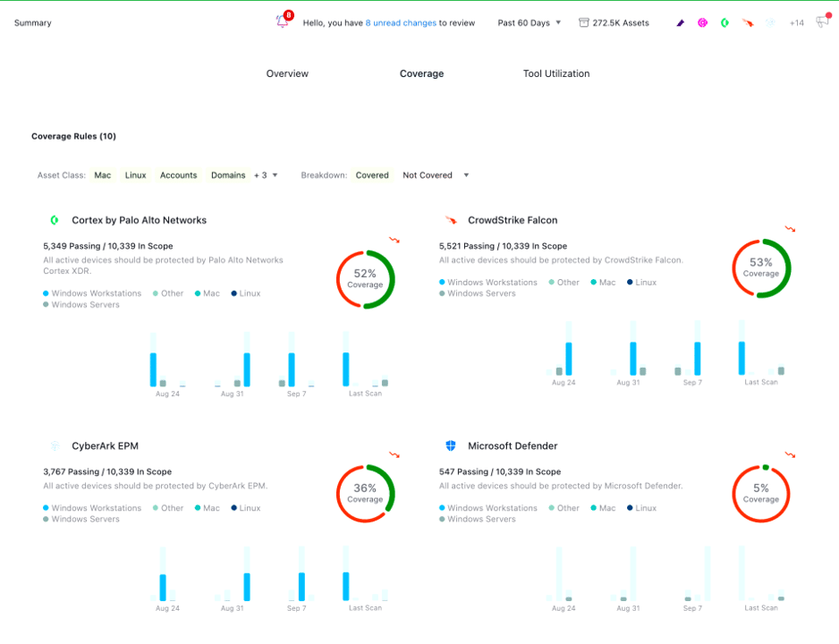Click '5,521 Passing / 10,339 In Scope' text
This screenshot has width=839, height=644.
point(503,246)
